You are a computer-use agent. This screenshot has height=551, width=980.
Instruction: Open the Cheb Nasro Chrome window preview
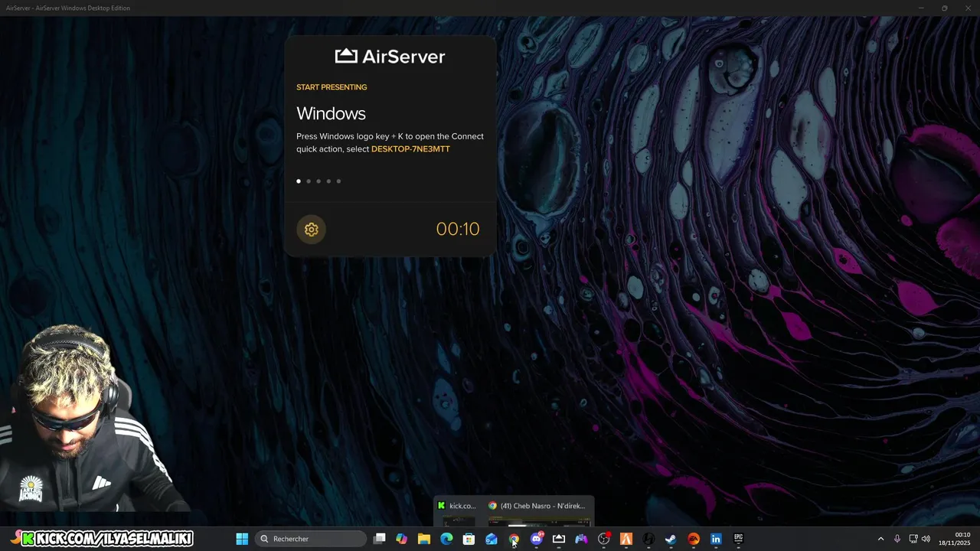(x=539, y=513)
